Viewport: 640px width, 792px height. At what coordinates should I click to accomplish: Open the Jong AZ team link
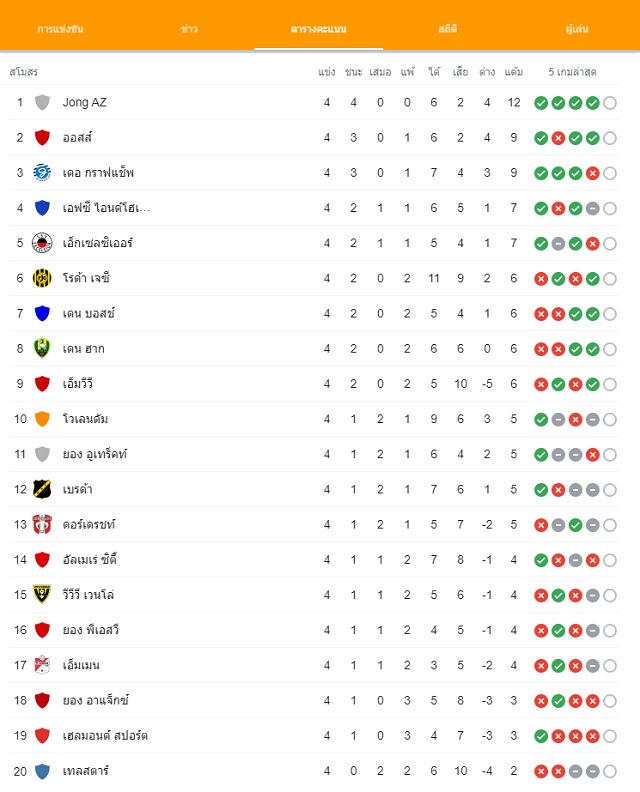point(84,103)
